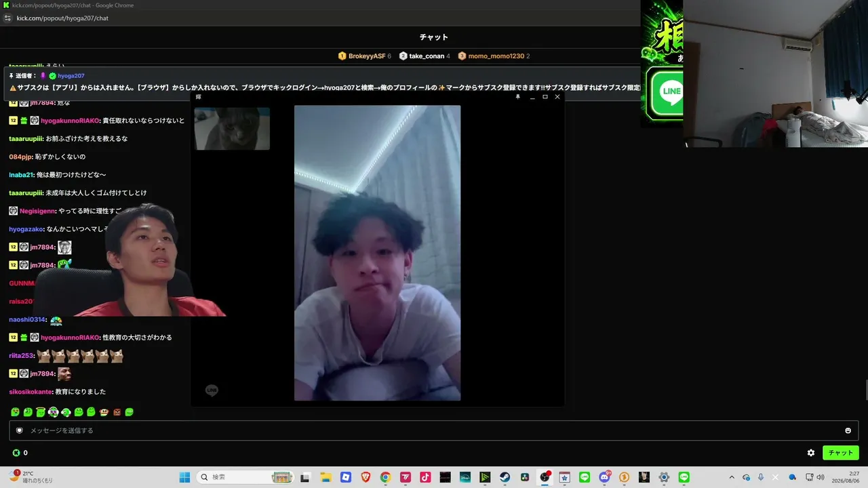The image size is (868, 488).
Task: Open Brave browser from the taskbar
Action: (366, 477)
